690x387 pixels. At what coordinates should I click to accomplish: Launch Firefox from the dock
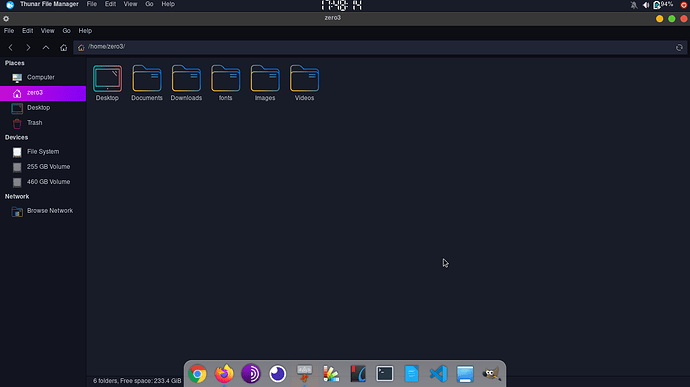point(224,374)
